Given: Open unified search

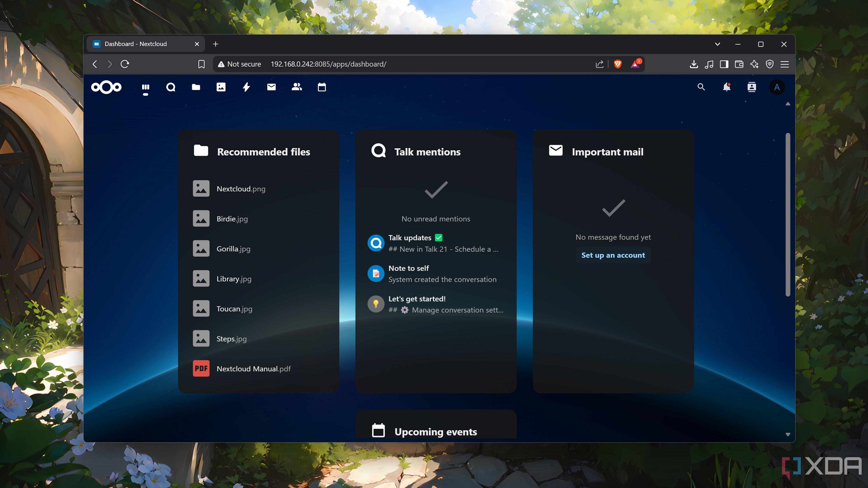Looking at the screenshot, I should tap(701, 87).
